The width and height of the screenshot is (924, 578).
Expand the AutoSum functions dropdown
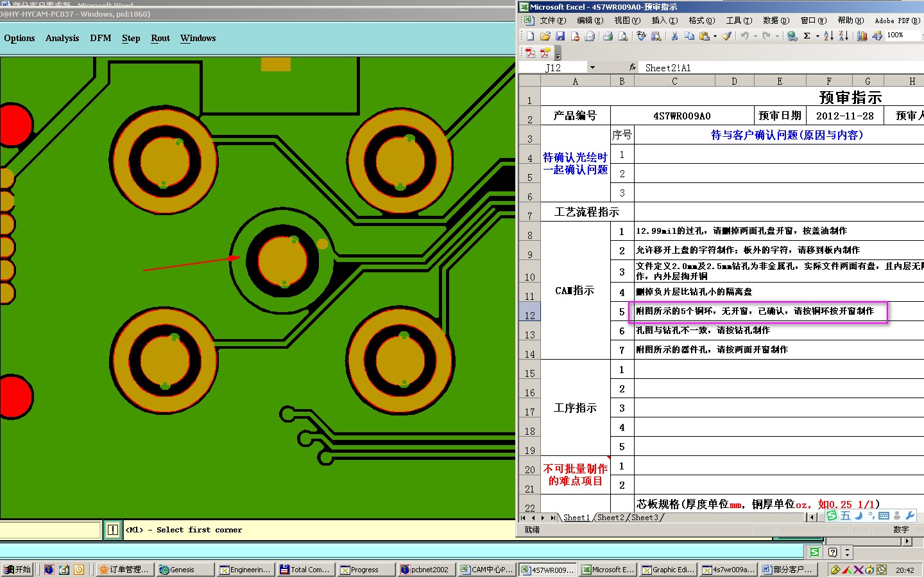pyautogui.click(x=817, y=36)
